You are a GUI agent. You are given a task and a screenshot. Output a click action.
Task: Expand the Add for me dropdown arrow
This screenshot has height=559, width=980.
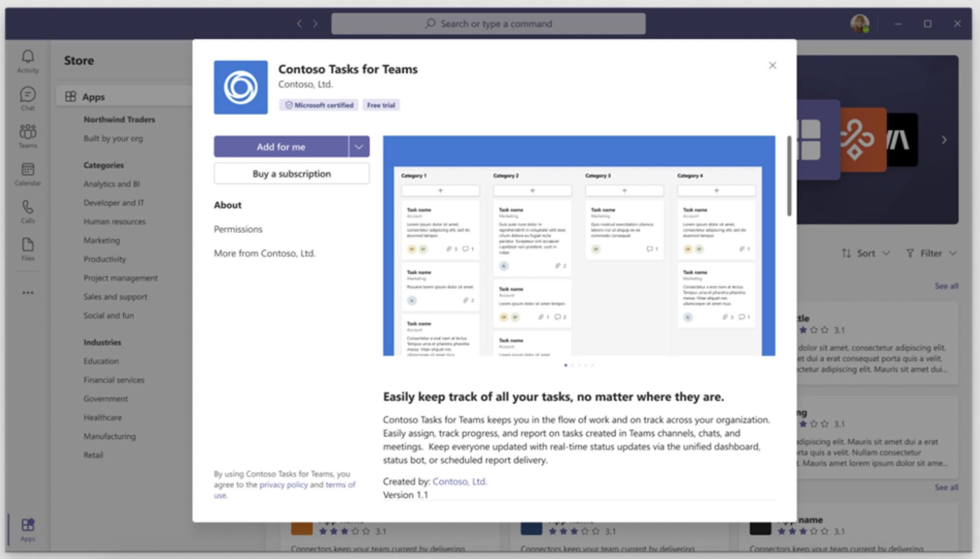tap(359, 147)
